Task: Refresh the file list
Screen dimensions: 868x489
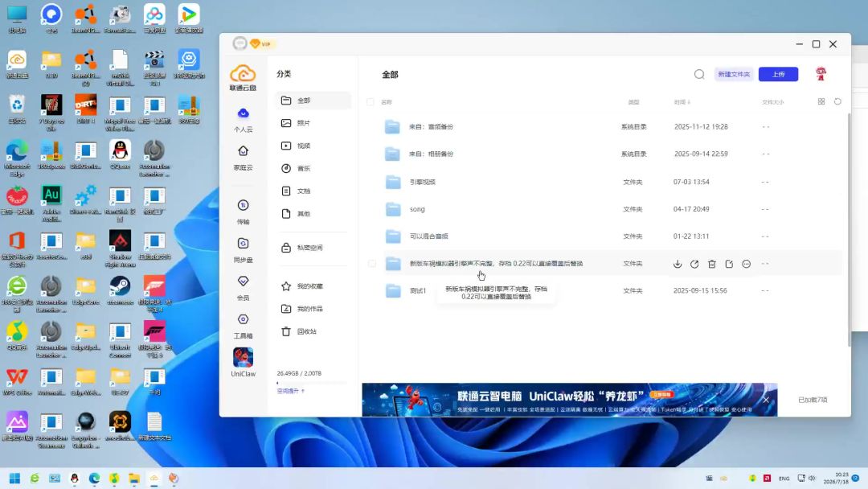Action: click(837, 101)
